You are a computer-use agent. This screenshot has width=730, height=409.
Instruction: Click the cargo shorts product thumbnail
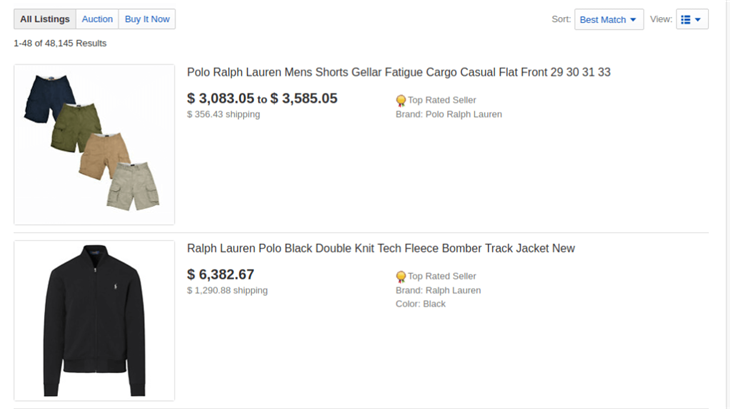[94, 144]
